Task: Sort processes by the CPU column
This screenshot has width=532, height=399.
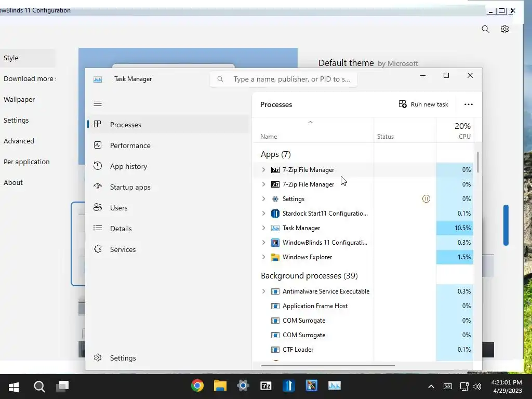Action: click(455, 130)
